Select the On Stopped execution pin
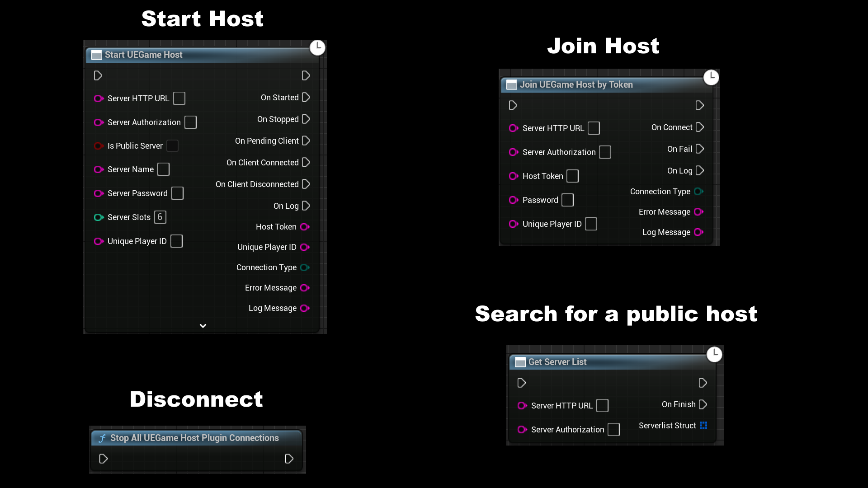 305,119
